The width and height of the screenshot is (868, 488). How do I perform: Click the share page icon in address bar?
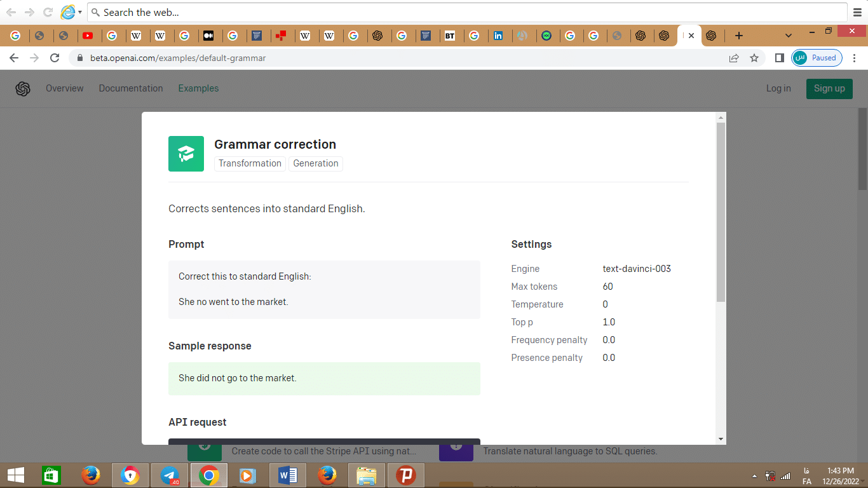(734, 58)
